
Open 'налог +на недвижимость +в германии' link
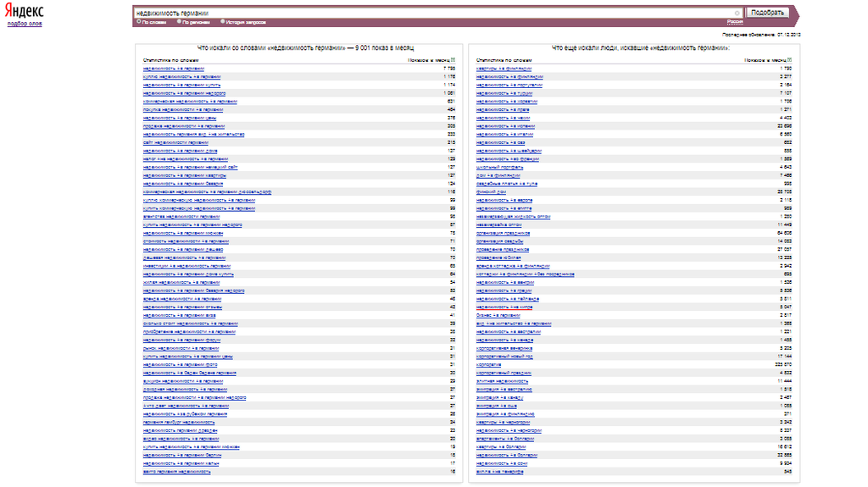coord(185,159)
